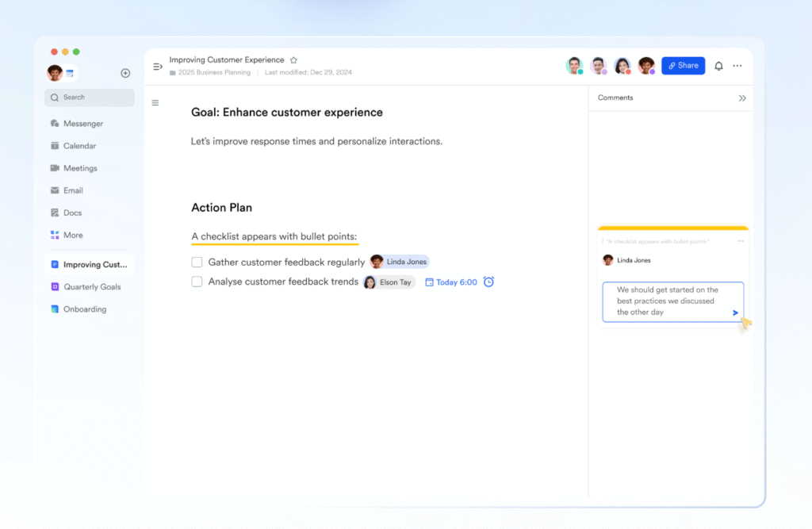Check the Gather customer feedback regularly checkbox
The height and width of the screenshot is (529, 812).
pos(197,262)
